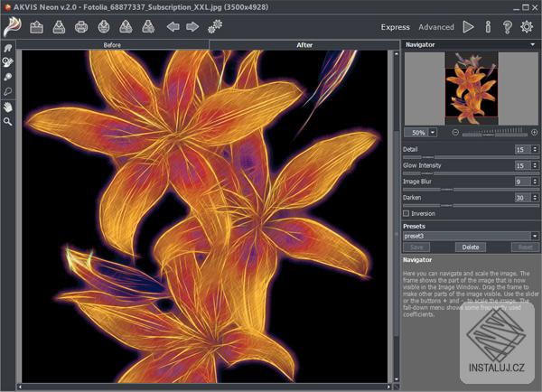Open the presets dropdown list
This screenshot has height=392, width=542.
coord(535,236)
